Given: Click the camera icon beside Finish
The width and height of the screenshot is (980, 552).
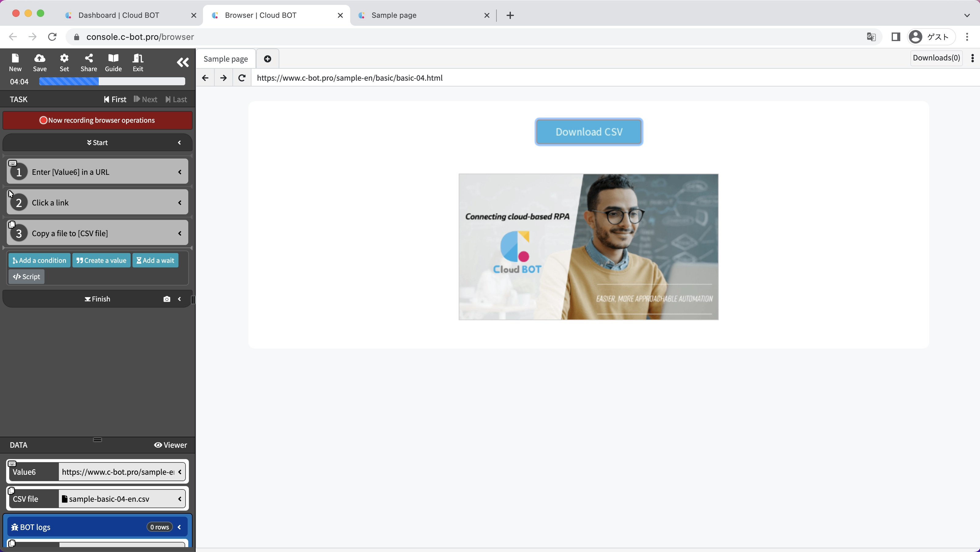Looking at the screenshot, I should click(x=167, y=299).
